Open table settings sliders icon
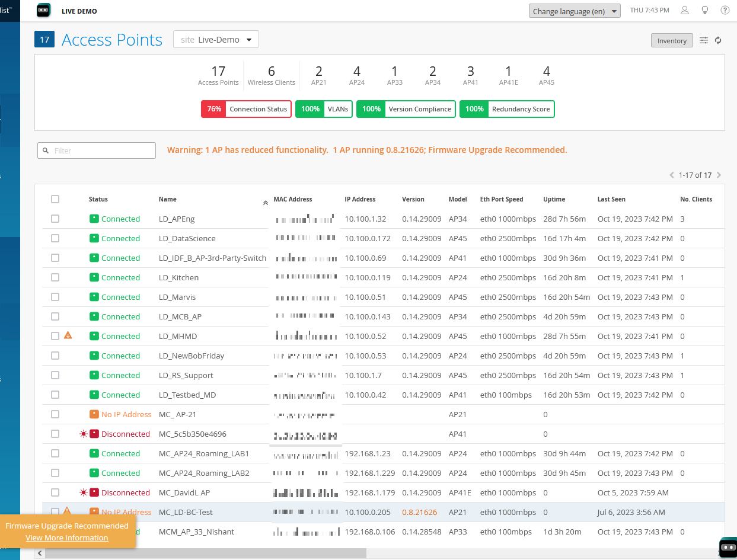Image resolution: width=737 pixels, height=560 pixels. (x=704, y=40)
